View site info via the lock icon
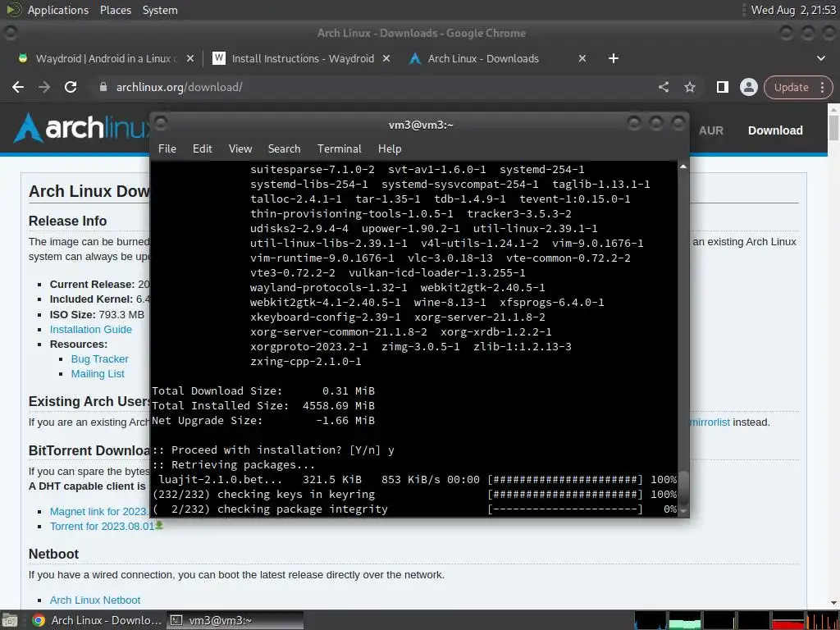Image resolution: width=840 pixels, height=630 pixels. (x=103, y=87)
